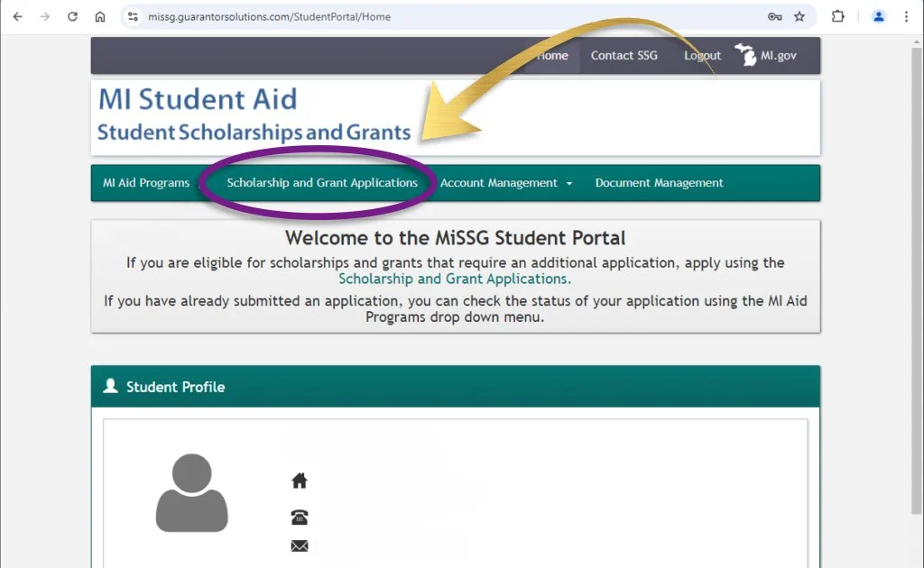Viewport: 924px width, 568px height.
Task: Click the profile avatar placeholder image
Action: [x=191, y=492]
